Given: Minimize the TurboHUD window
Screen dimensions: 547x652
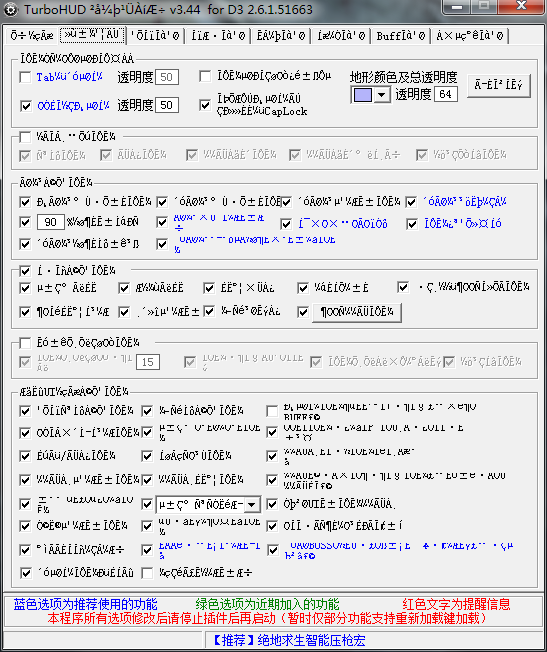Looking at the screenshot, I should [x=456, y=7].
